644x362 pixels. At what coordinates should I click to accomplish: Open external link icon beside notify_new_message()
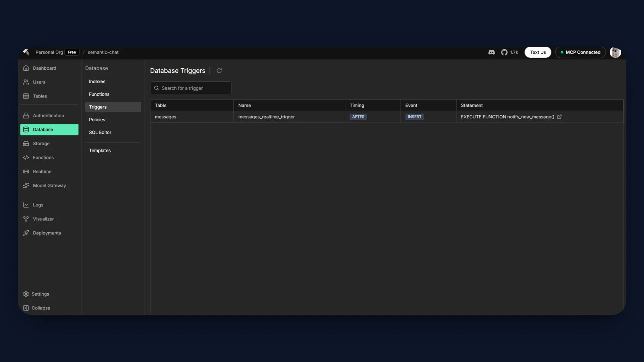coord(559,117)
